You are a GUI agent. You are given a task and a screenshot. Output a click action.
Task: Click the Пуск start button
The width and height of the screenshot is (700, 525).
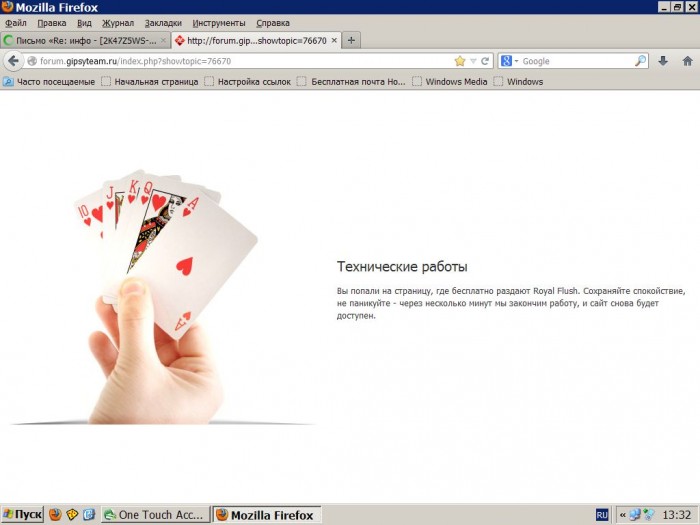(x=22, y=515)
